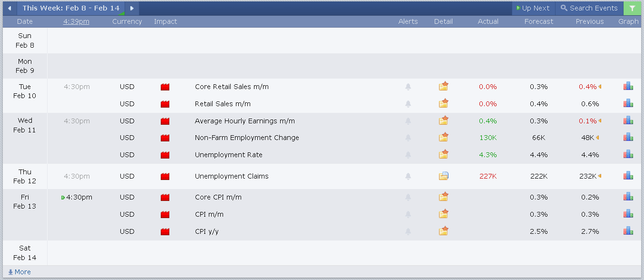Go to the next week
Screen dimensions: 644x280
pos(132,8)
